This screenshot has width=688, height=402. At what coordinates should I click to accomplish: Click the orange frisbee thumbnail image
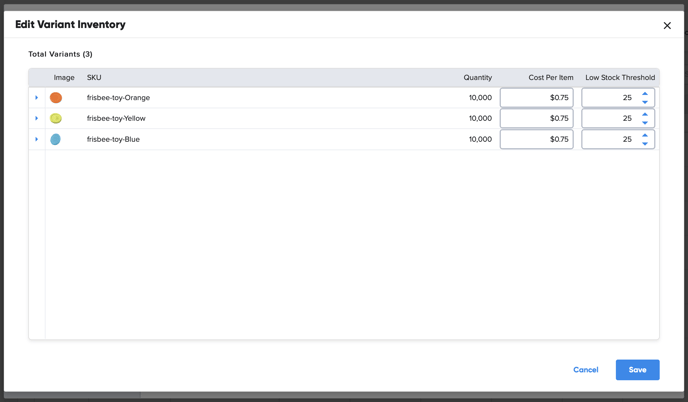click(x=56, y=97)
